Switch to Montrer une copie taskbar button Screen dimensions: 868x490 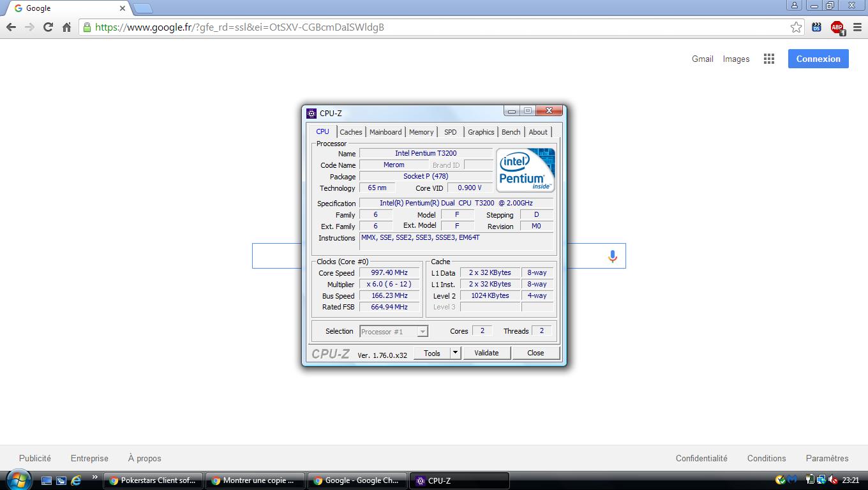(x=255, y=480)
